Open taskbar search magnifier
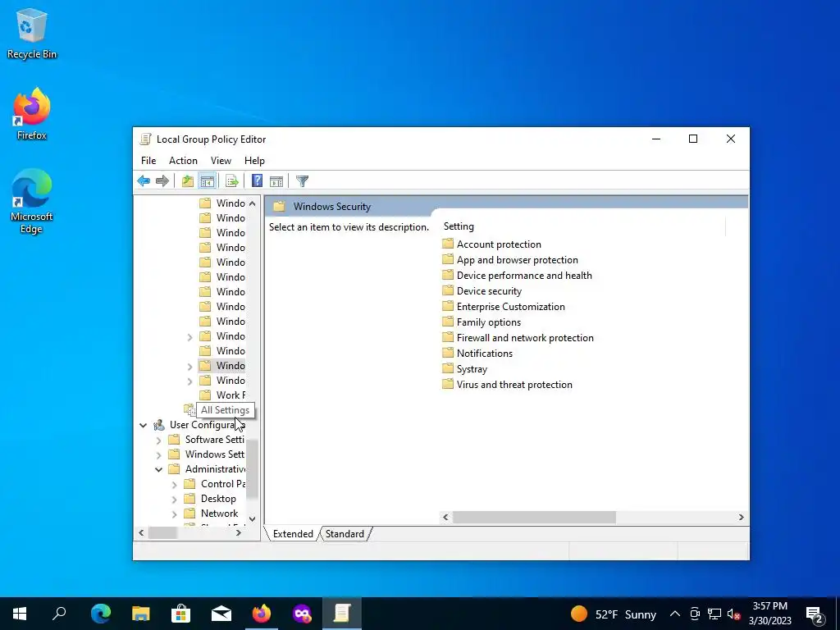 59,614
